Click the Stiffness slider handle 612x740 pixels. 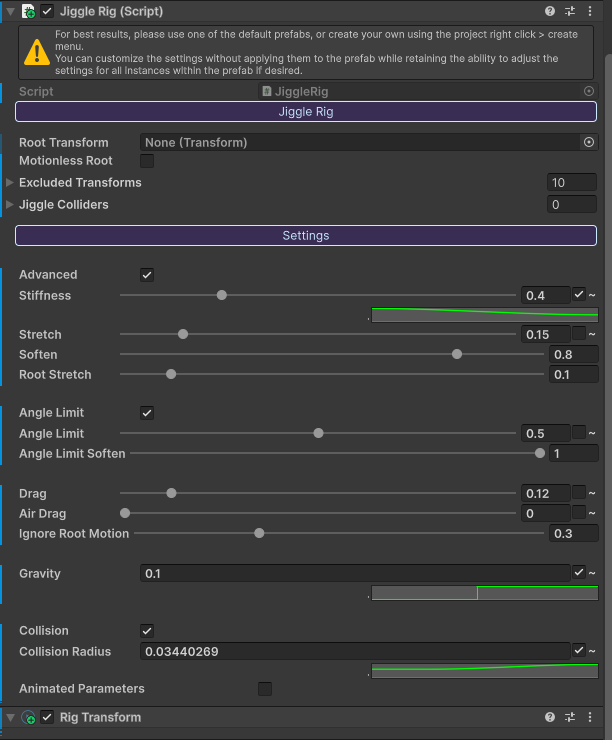tap(222, 295)
